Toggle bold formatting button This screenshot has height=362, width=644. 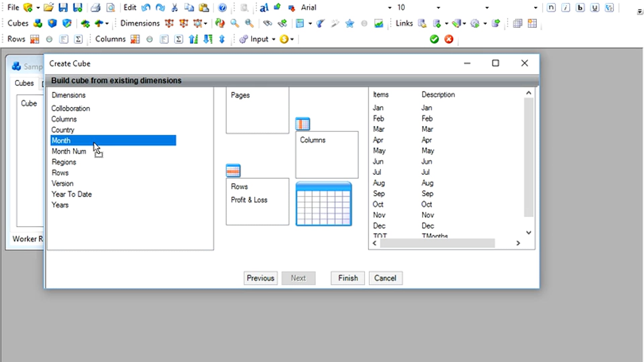pyautogui.click(x=580, y=7)
